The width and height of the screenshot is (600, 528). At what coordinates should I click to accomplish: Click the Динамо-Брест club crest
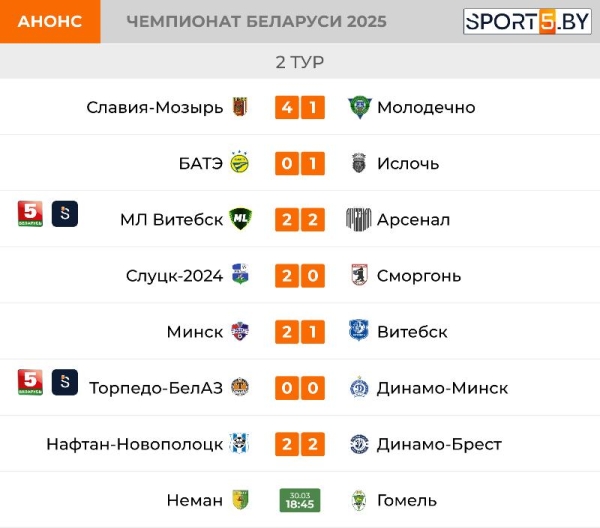click(x=359, y=444)
